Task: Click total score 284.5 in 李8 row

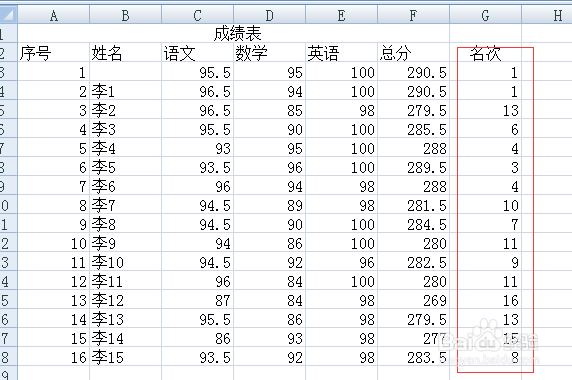Action: click(x=413, y=224)
